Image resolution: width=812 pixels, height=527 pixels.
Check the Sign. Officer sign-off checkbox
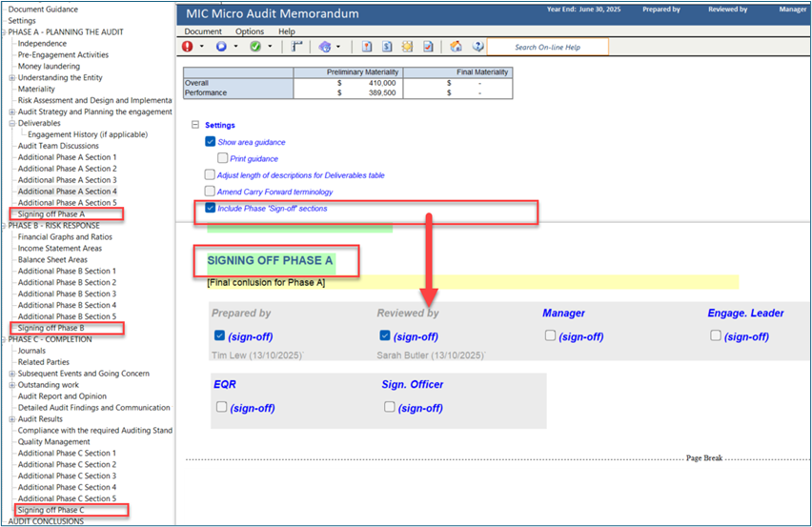[390, 407]
